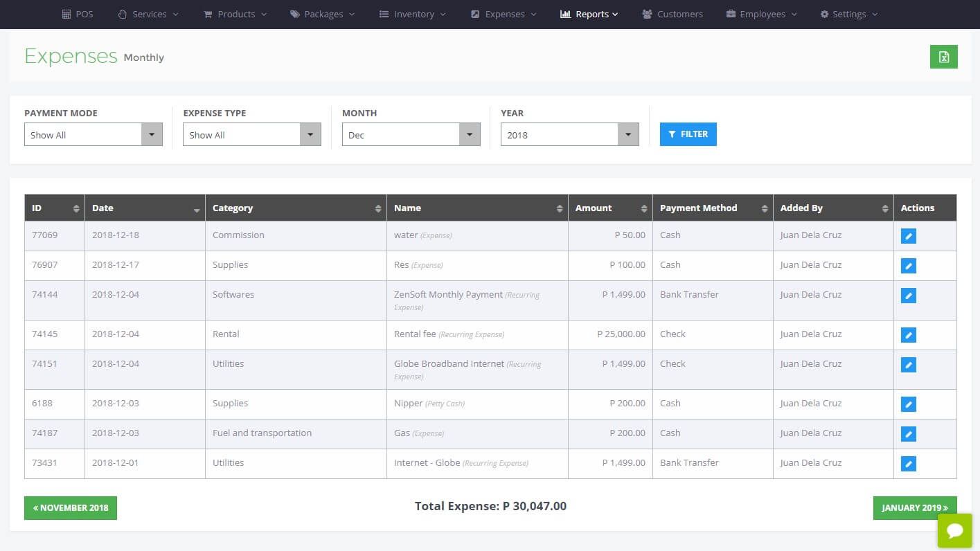Expand the Products menu
980x551 pixels.
pyautogui.click(x=235, y=14)
